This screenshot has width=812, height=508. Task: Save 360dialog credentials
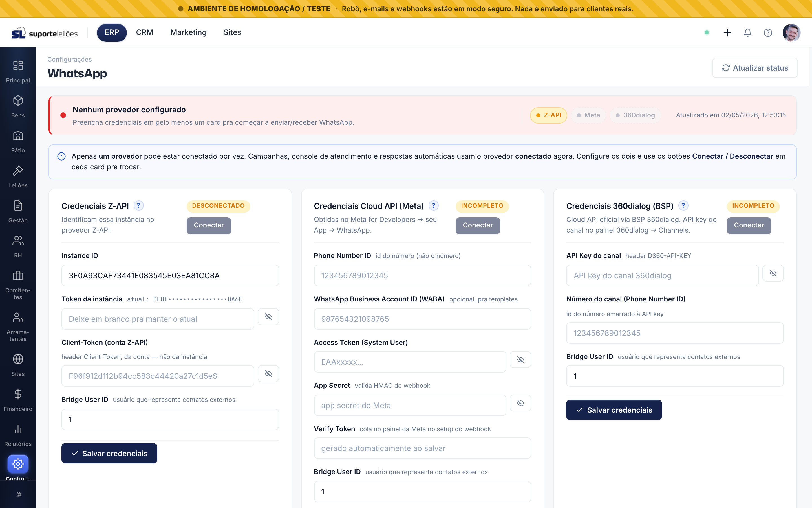pyautogui.click(x=614, y=410)
